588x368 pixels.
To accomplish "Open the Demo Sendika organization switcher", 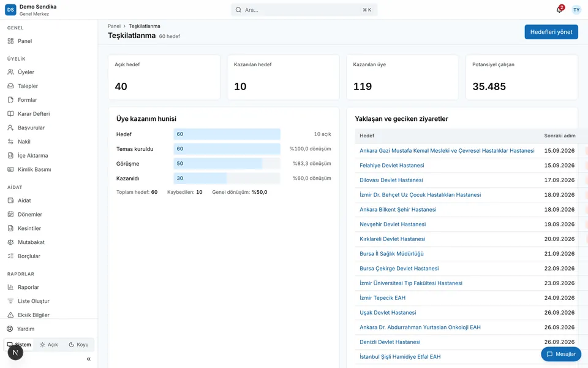I will tap(31, 10).
